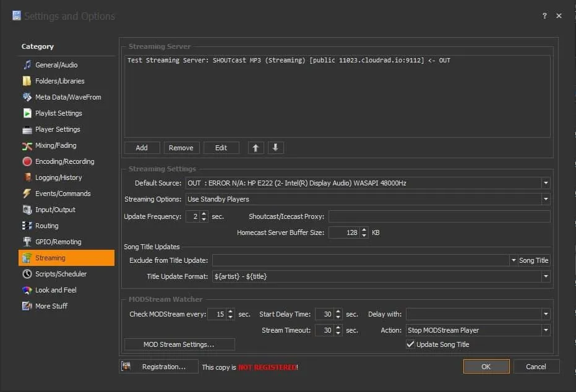Increase the Update Frequency value
The width and height of the screenshot is (576, 392).
(x=204, y=214)
